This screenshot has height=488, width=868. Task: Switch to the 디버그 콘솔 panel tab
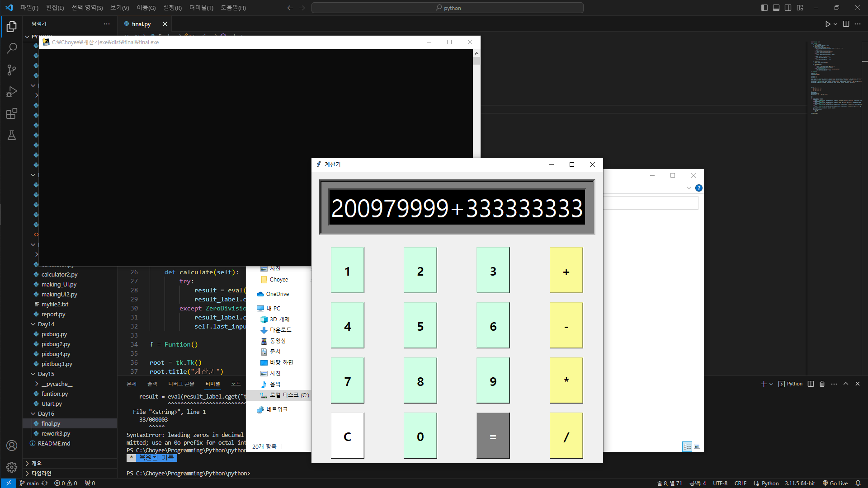181,384
